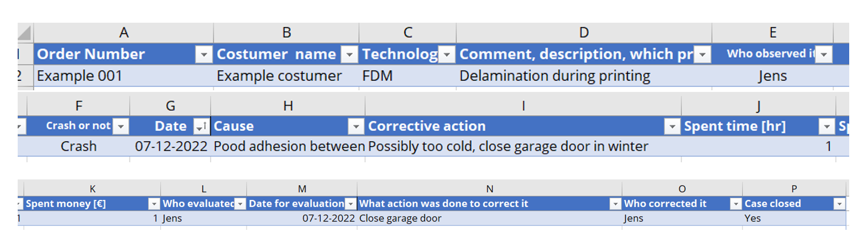Select column N header
The width and height of the screenshot is (868, 247).
pos(489,189)
